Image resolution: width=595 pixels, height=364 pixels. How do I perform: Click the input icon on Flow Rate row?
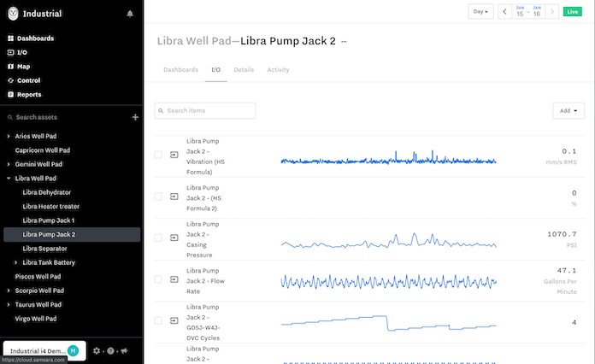click(x=174, y=279)
